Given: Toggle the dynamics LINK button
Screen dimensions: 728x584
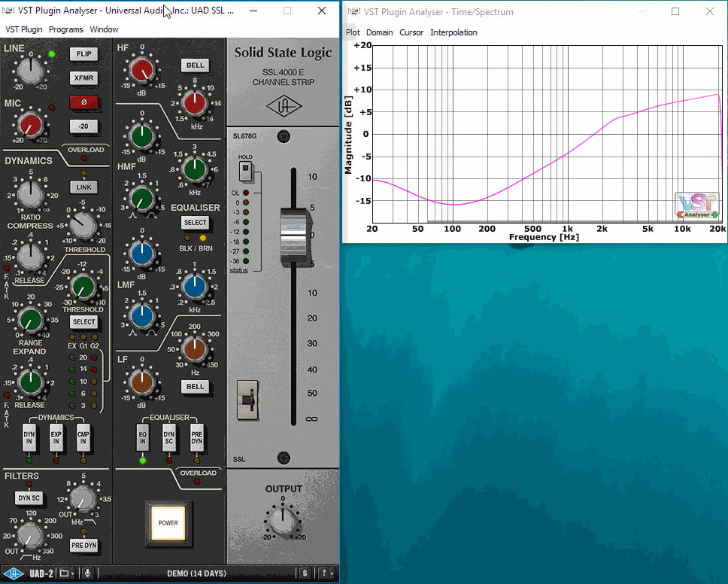Looking at the screenshot, I should click(84, 187).
